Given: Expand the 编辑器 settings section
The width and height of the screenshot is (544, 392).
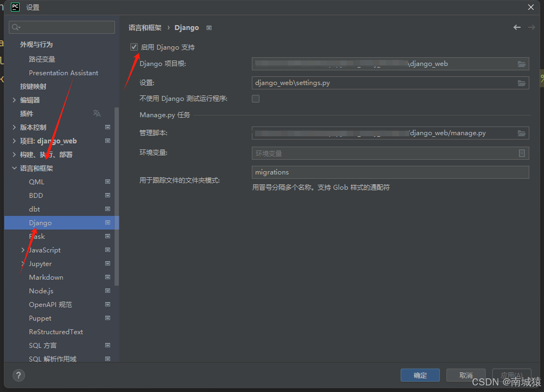Looking at the screenshot, I should pos(14,100).
